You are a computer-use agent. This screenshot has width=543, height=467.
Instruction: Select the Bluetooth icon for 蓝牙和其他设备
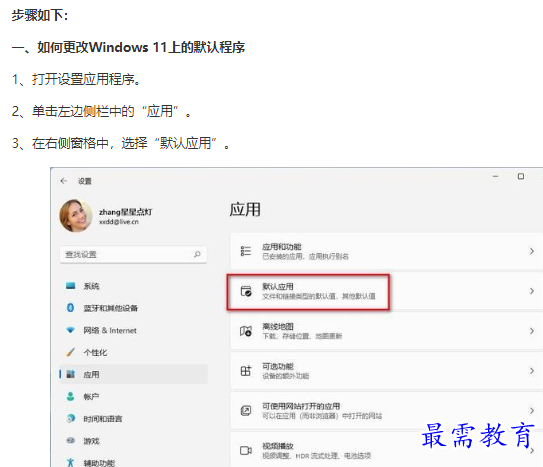click(70, 308)
